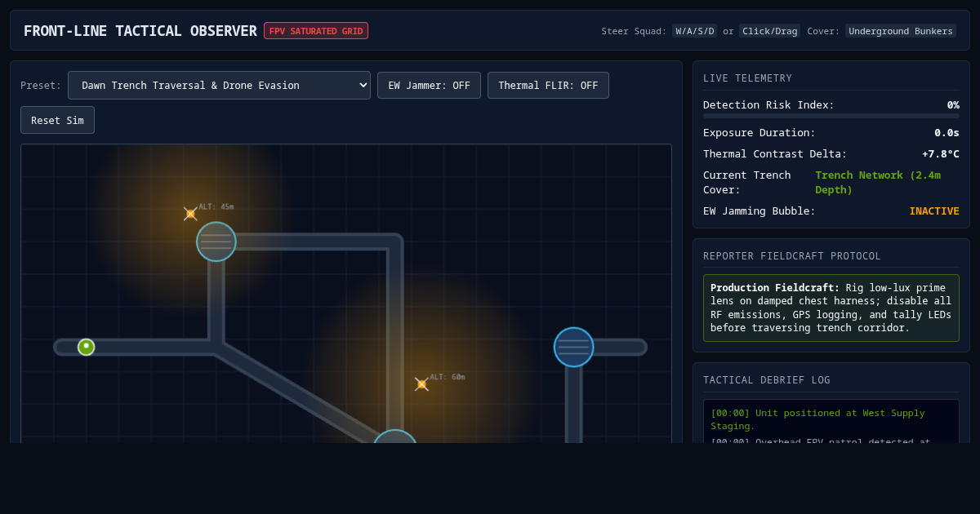Click the INACTIVE jamming bubble status

(x=934, y=210)
